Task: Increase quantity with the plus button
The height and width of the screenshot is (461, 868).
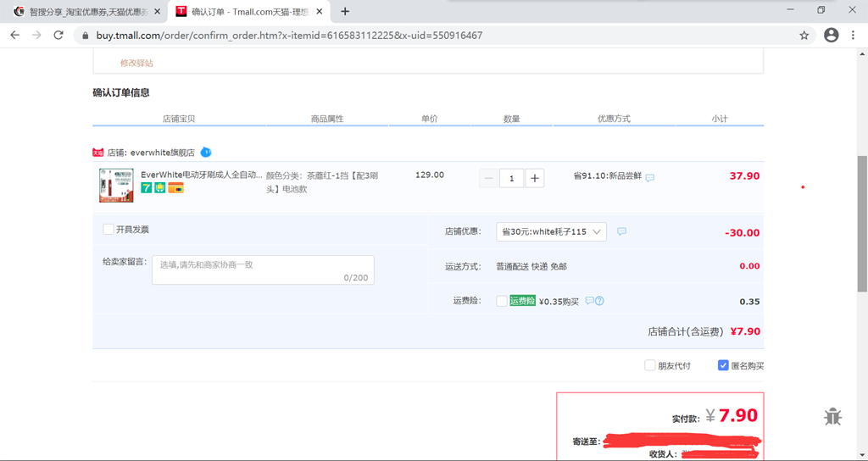Action: coord(535,178)
